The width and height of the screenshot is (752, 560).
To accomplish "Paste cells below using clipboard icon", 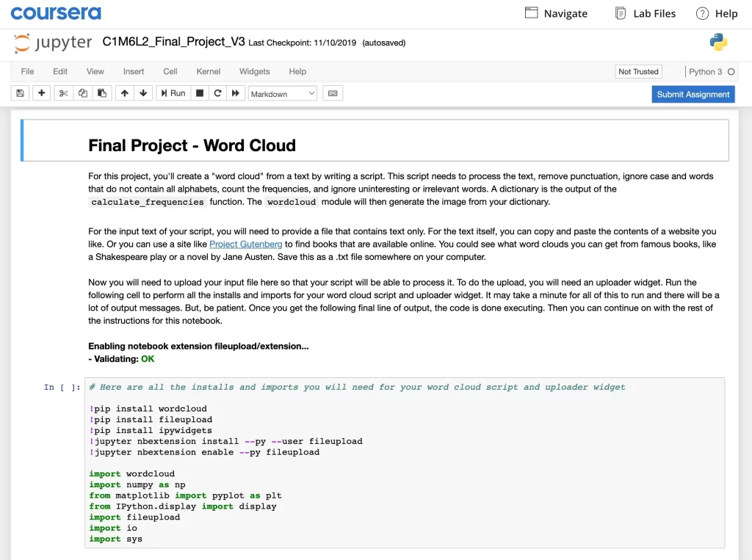I will tap(102, 93).
